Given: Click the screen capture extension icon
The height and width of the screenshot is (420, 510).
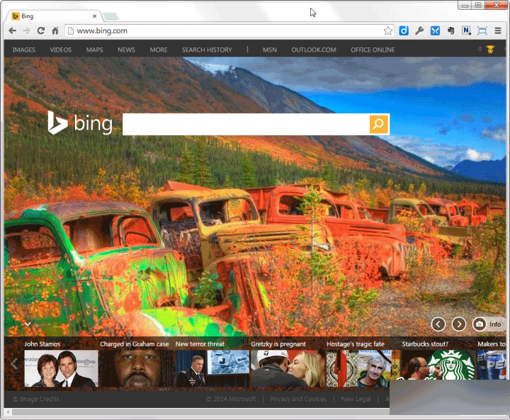Looking at the screenshot, I should pos(482,30).
